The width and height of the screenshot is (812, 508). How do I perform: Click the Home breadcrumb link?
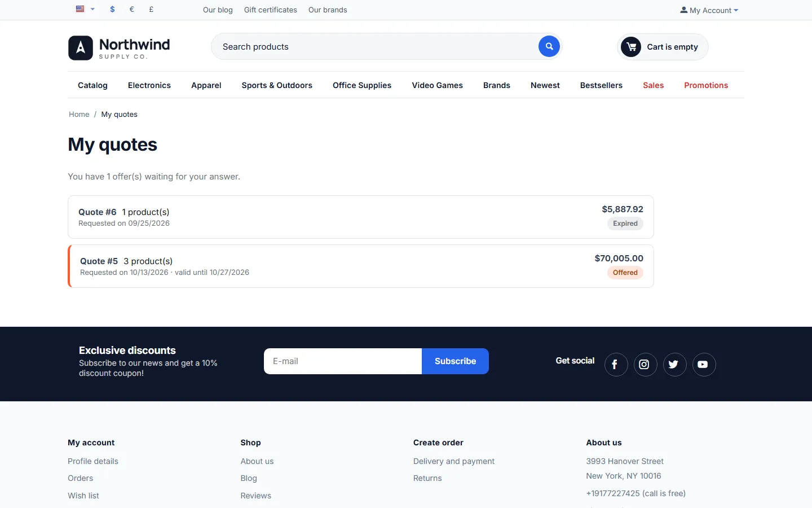[79, 114]
